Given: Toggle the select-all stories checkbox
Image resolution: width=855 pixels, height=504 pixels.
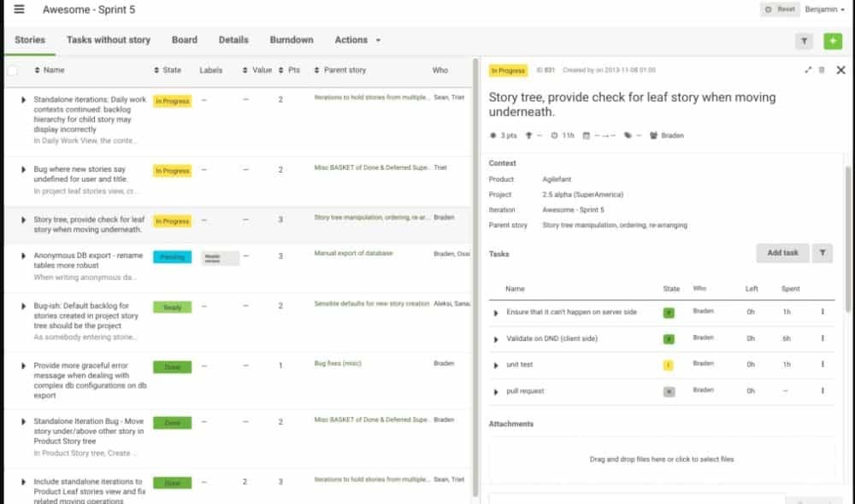Looking at the screenshot, I should [12, 70].
